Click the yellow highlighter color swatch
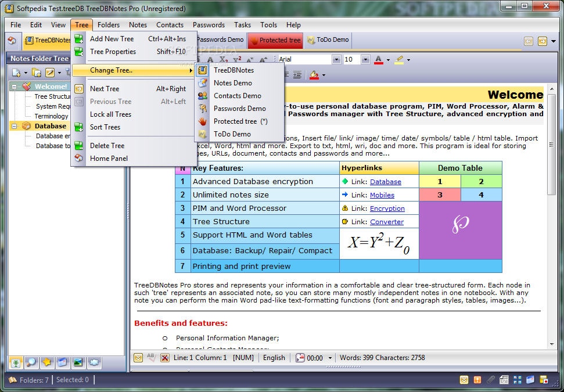The width and height of the screenshot is (564, 392). [399, 60]
